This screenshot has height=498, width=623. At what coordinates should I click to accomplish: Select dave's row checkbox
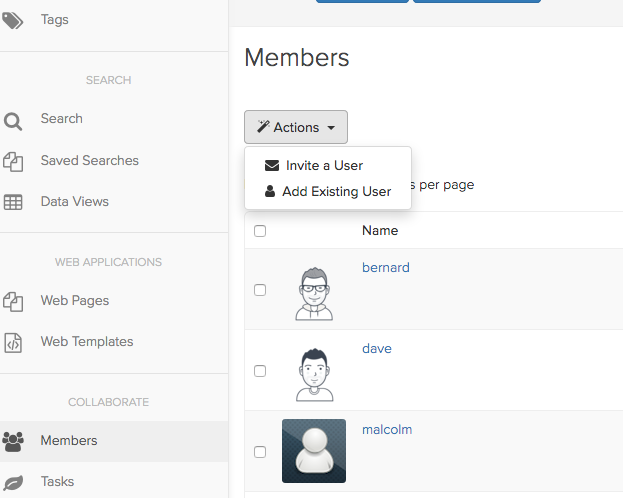260,371
